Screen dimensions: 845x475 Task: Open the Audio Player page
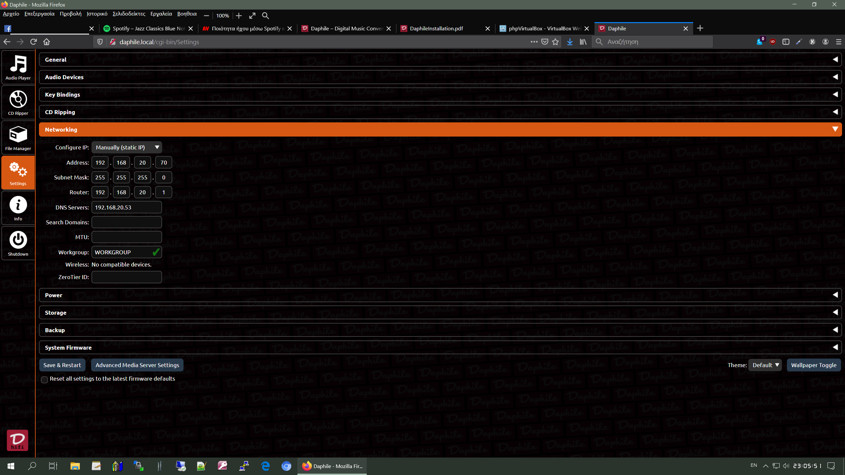(18, 67)
